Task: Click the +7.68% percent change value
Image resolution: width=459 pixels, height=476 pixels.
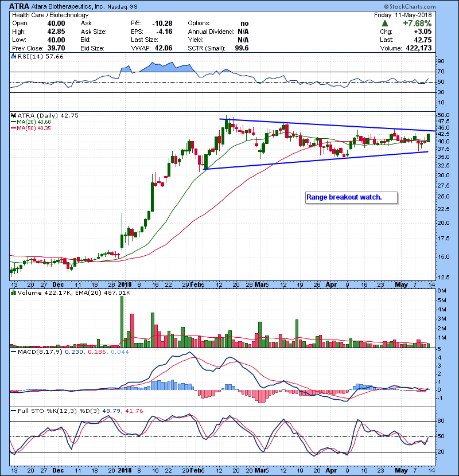Action: point(417,24)
